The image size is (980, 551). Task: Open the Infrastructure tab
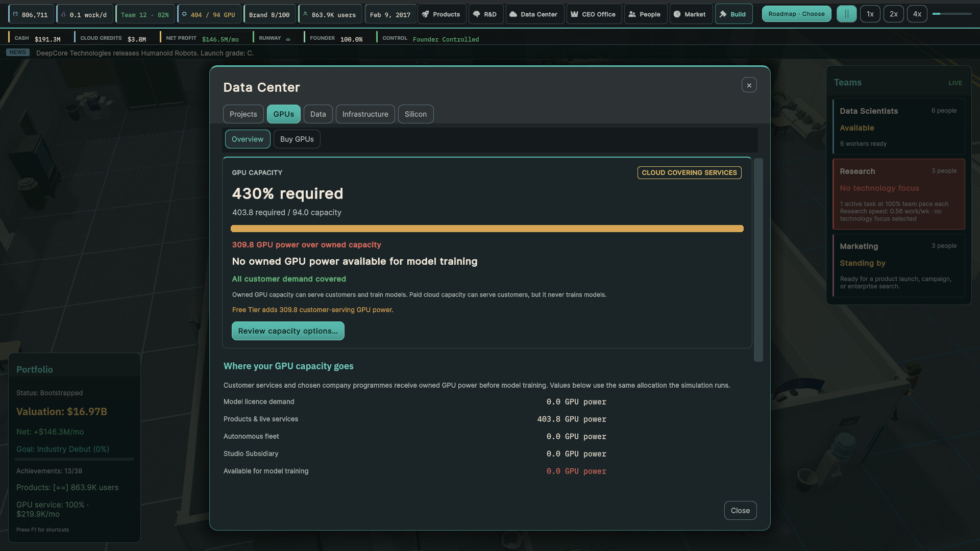[x=365, y=114]
